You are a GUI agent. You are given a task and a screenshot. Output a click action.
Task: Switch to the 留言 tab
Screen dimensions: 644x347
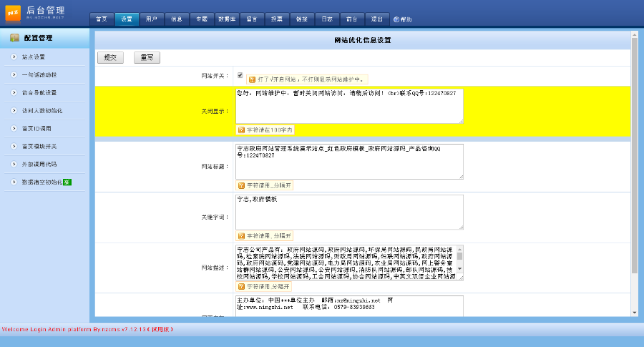252,19
